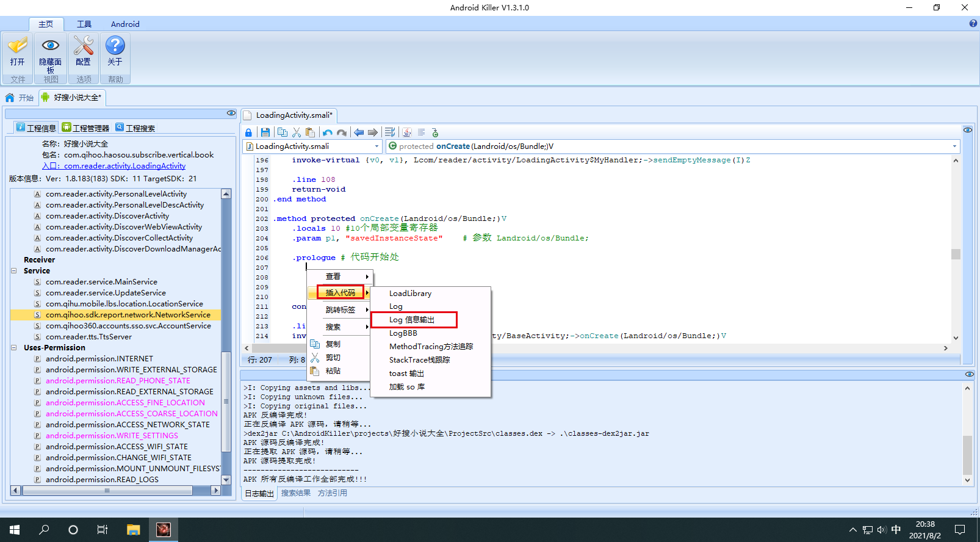Screen dimensions: 980x542
Task: Switch to the Android ribbon tab
Action: [x=125, y=24]
